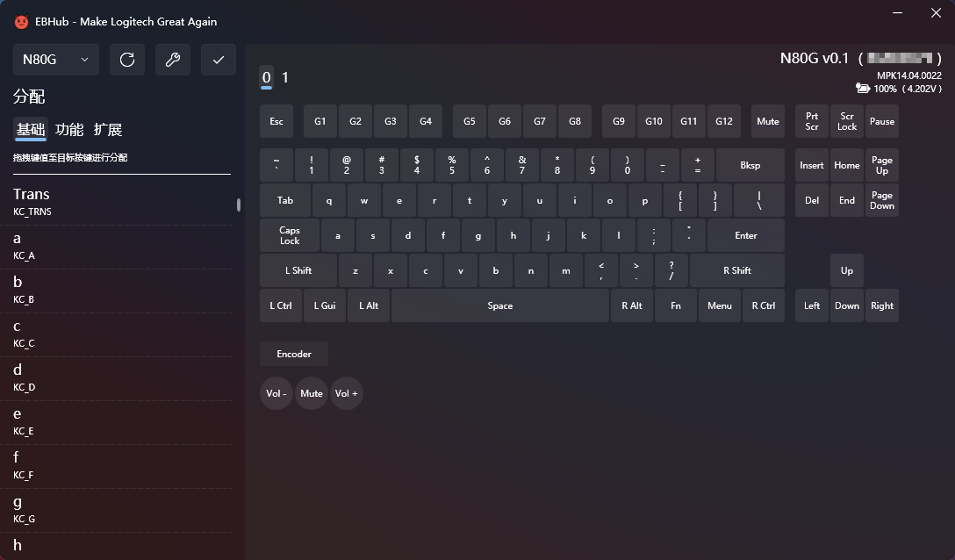
Task: Switch to the 基础 tab
Action: pyautogui.click(x=31, y=130)
